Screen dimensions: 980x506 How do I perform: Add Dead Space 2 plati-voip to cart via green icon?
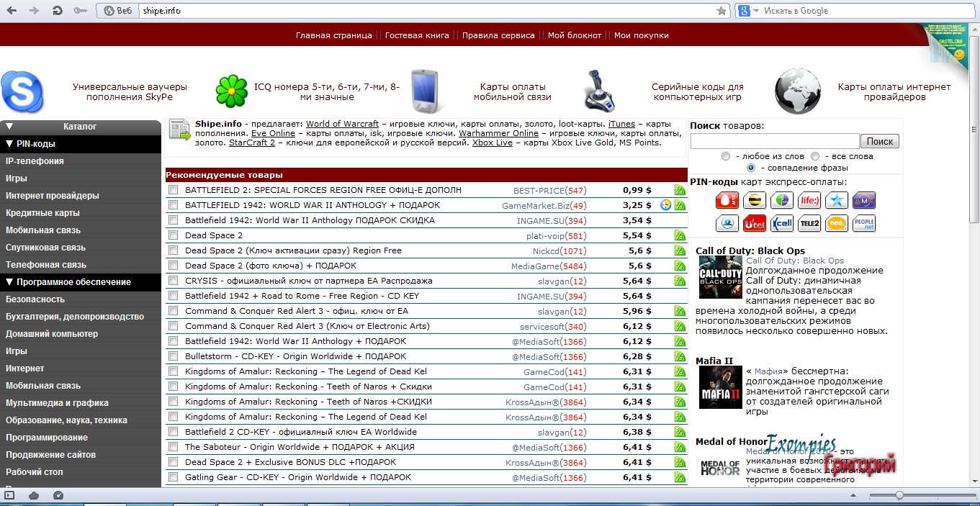pyautogui.click(x=680, y=235)
